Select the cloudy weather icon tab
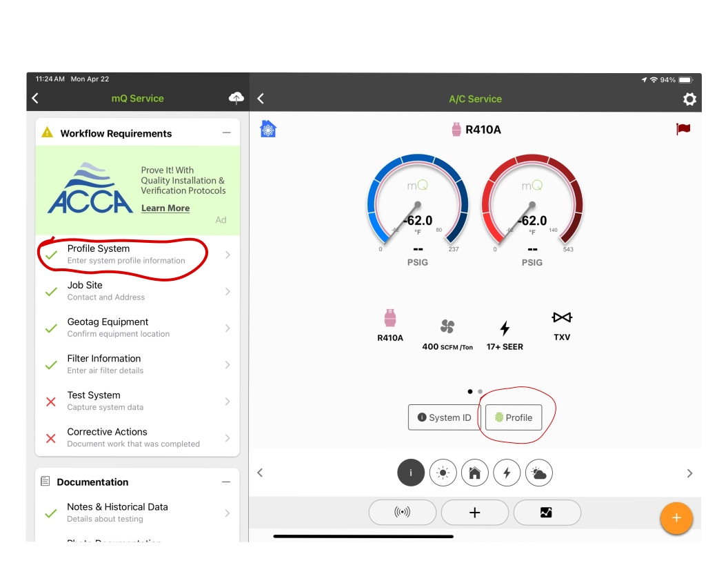The height and width of the screenshot is (563, 728). click(538, 473)
